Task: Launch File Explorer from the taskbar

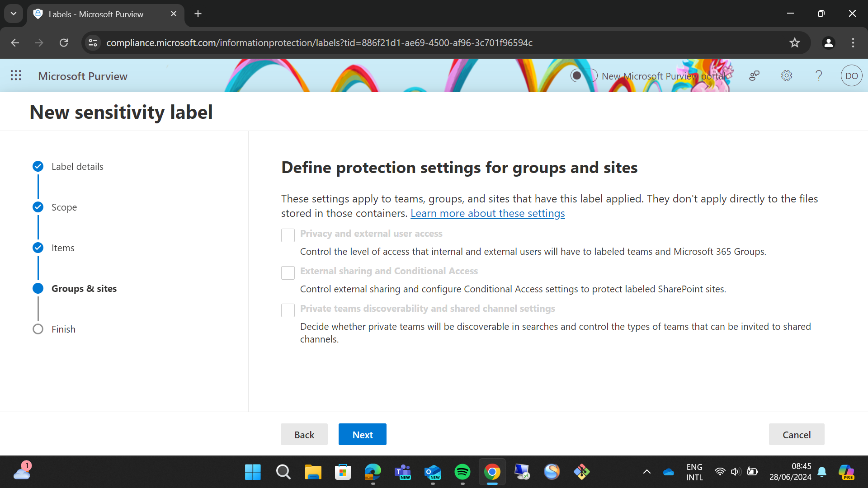Action: (312, 471)
